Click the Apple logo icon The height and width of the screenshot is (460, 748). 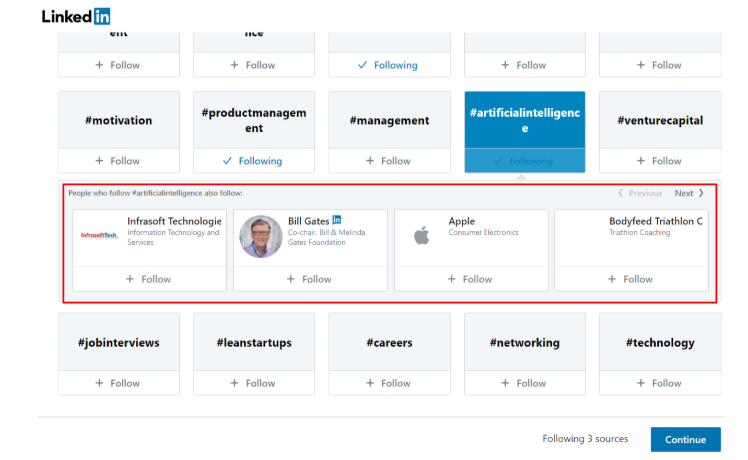point(421,236)
